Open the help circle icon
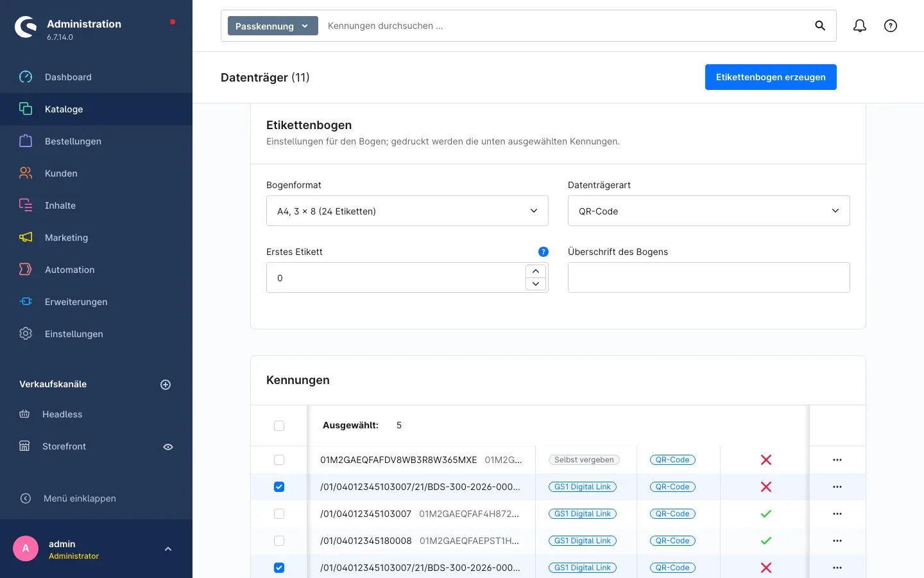This screenshot has width=924, height=578. point(891,26)
